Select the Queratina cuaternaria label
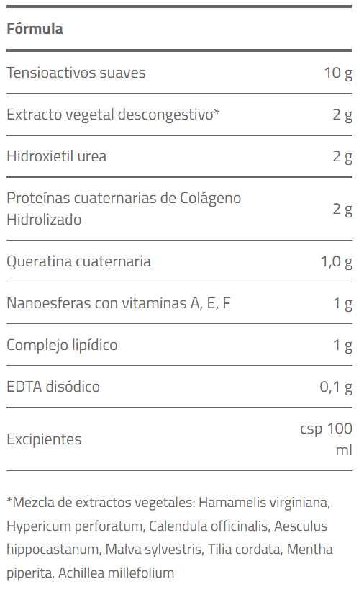364x592 pixels. point(79,261)
